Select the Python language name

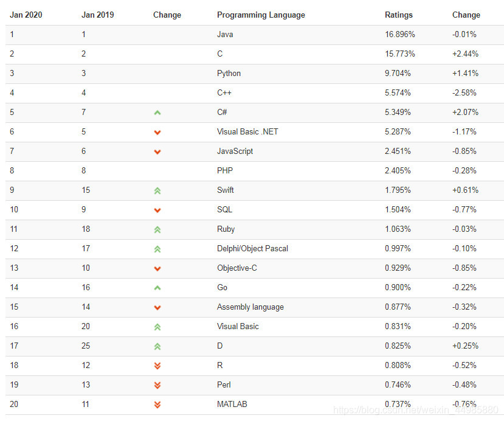(x=229, y=74)
